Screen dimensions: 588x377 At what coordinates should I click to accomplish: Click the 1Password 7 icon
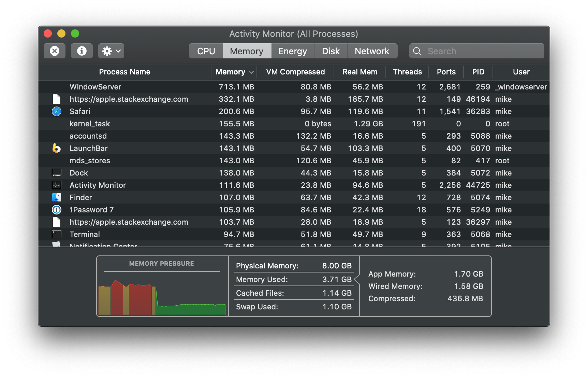tap(57, 210)
